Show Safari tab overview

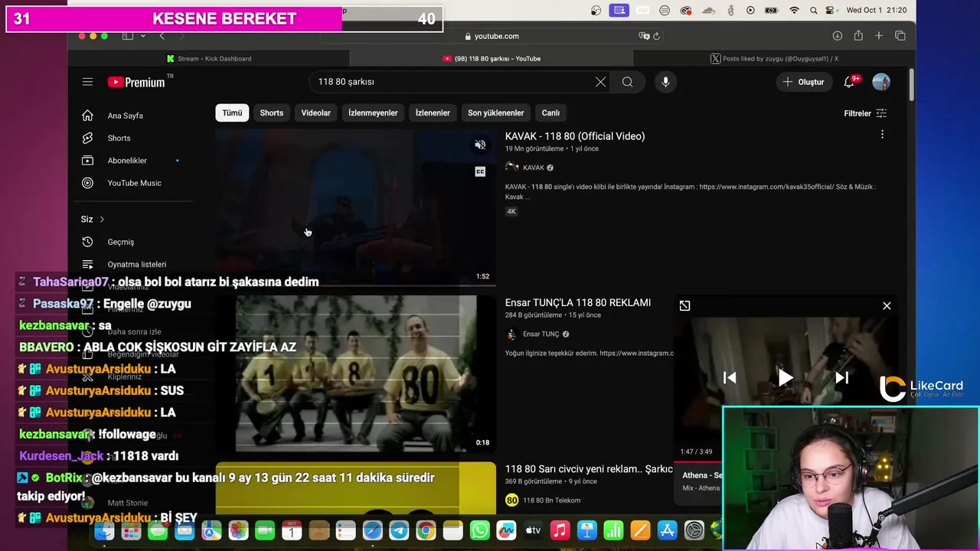click(x=900, y=36)
